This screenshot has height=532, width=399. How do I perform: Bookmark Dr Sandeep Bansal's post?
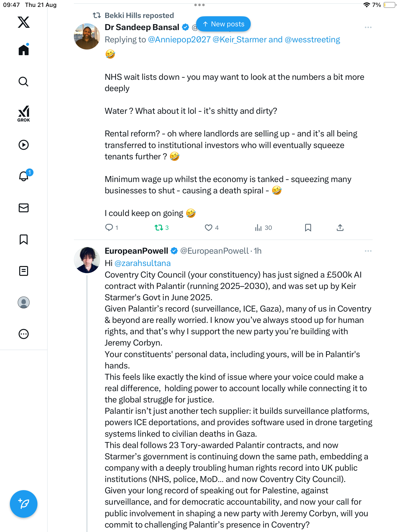(308, 228)
